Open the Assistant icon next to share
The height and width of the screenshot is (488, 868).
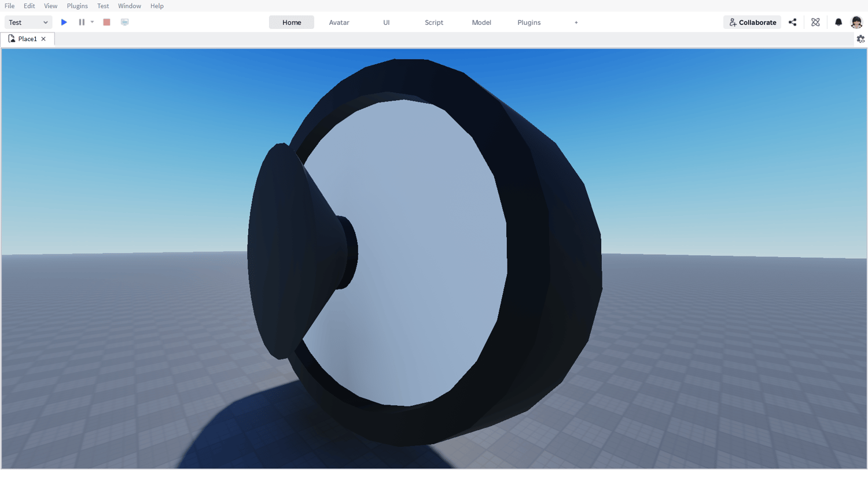click(x=815, y=22)
